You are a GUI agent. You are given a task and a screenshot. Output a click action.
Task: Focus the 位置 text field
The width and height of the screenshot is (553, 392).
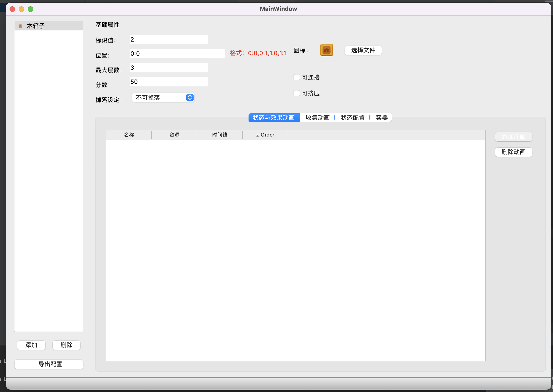(177, 53)
